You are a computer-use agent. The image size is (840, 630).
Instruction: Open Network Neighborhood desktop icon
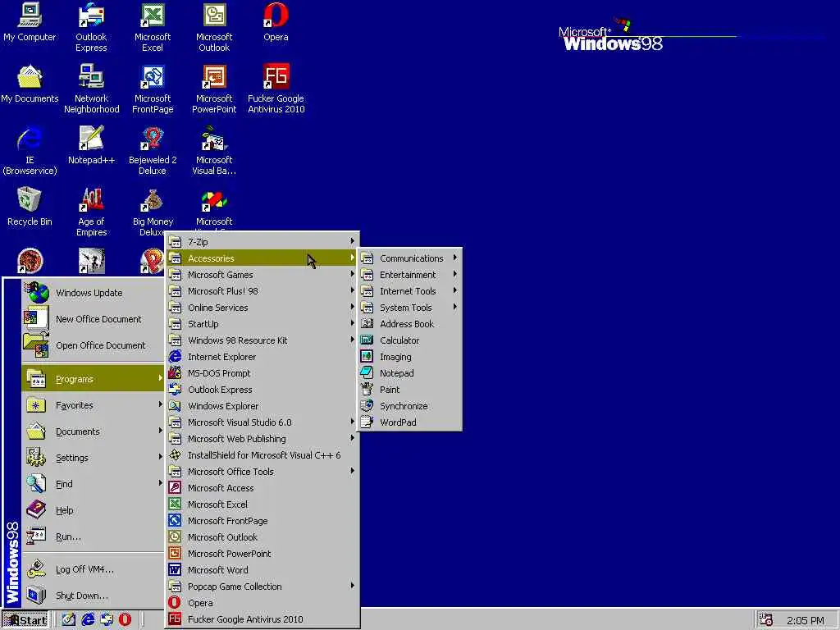click(x=91, y=89)
